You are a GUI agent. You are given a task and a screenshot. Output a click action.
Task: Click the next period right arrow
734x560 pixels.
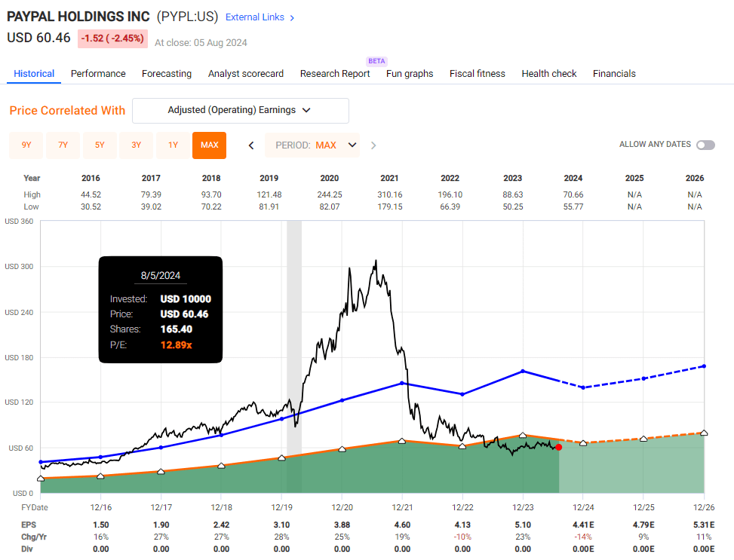373,145
